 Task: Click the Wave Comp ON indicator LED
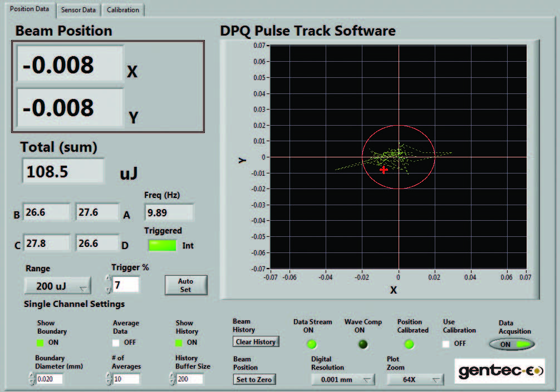tap(363, 344)
